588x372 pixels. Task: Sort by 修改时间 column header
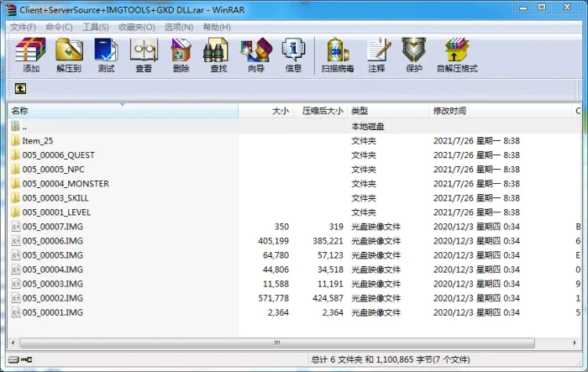point(500,111)
